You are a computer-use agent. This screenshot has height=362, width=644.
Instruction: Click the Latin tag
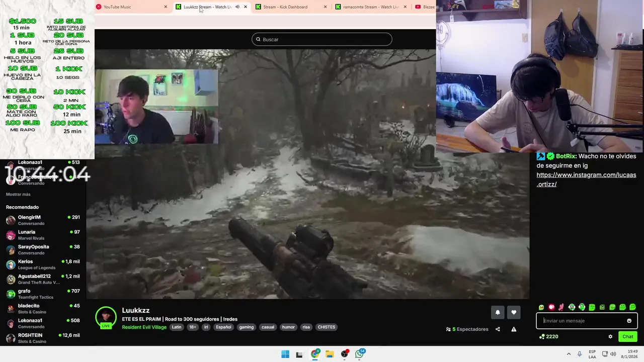(x=177, y=327)
